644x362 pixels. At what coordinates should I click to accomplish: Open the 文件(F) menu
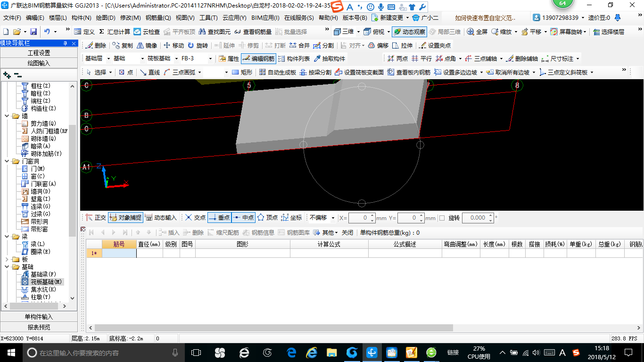[x=12, y=18]
